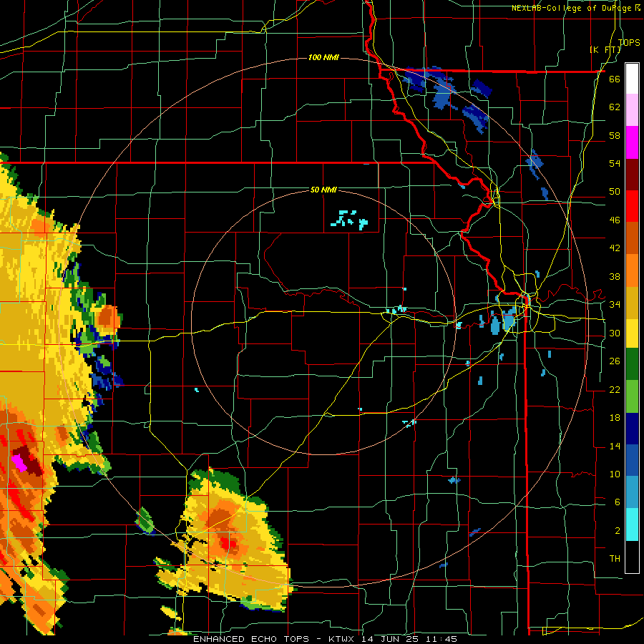The height and width of the screenshot is (644, 644).
Task: Click the 14 value on the legend
Action: (615, 446)
